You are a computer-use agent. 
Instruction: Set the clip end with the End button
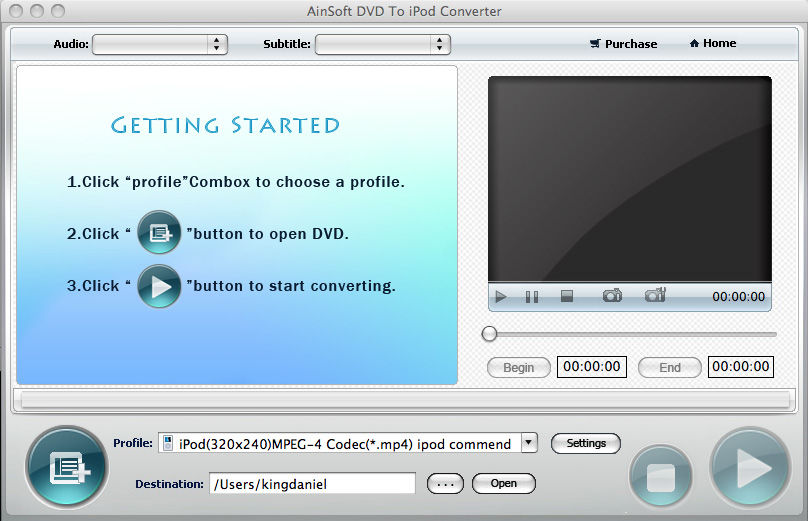point(669,367)
